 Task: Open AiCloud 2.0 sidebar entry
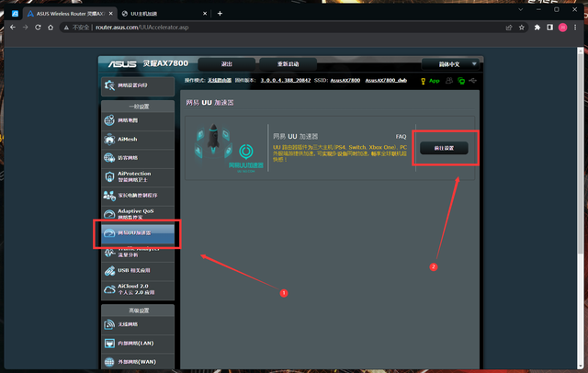click(138, 289)
